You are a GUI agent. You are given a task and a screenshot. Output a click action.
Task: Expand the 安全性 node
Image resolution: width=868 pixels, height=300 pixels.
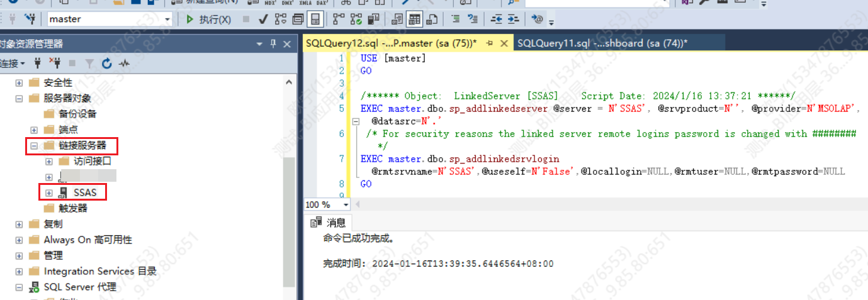(19, 82)
